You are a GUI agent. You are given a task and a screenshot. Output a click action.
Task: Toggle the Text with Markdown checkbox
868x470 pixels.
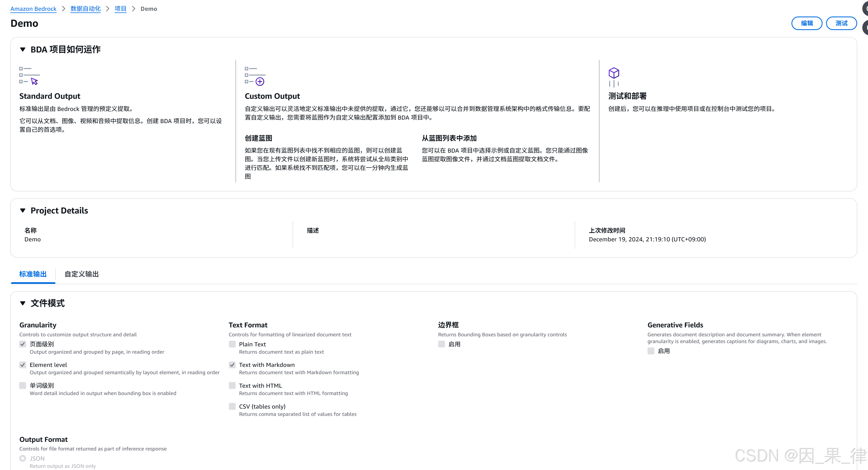(x=232, y=365)
